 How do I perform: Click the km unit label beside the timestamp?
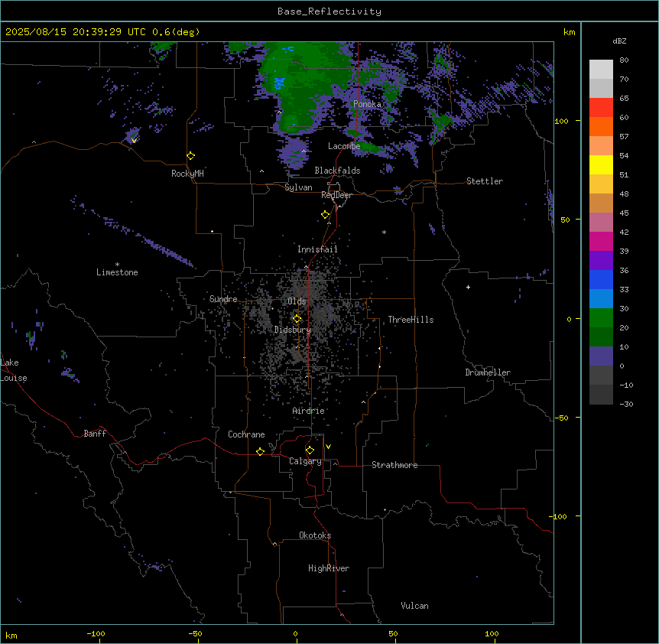coord(569,32)
